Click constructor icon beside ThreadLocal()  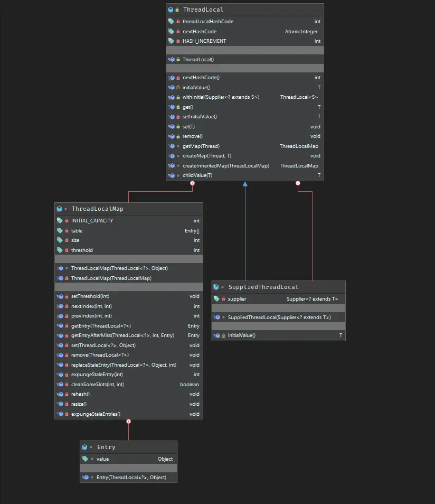[x=172, y=60]
